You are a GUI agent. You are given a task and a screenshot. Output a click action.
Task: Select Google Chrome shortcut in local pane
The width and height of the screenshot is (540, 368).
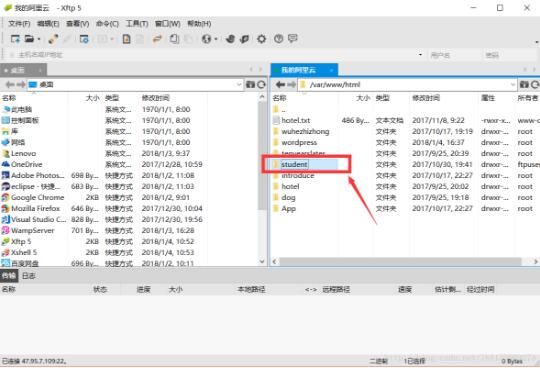37,198
